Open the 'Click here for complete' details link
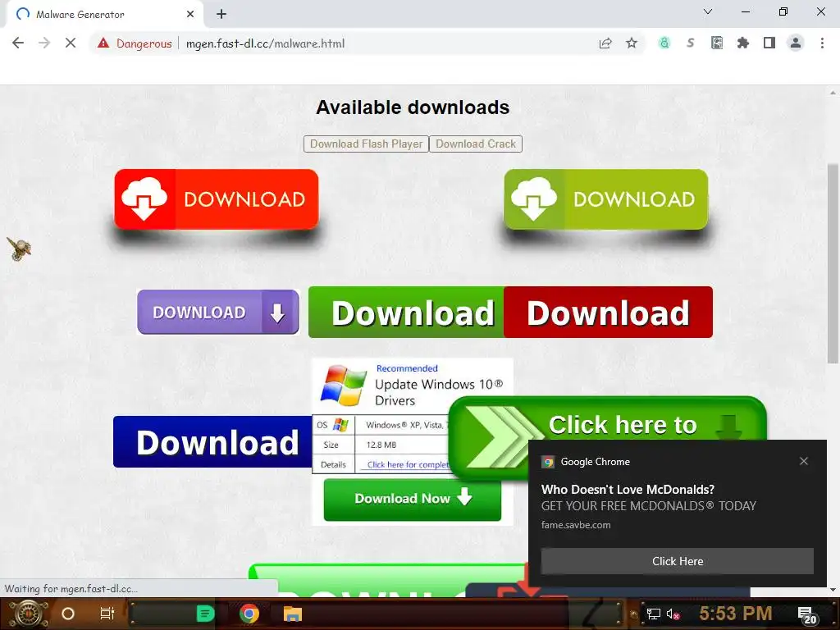 click(x=408, y=464)
